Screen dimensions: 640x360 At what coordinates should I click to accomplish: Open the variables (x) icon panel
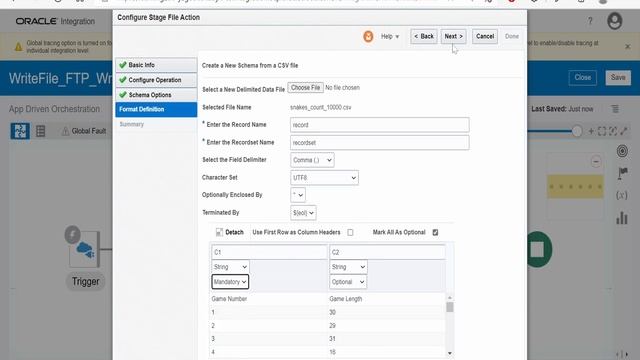click(x=622, y=195)
